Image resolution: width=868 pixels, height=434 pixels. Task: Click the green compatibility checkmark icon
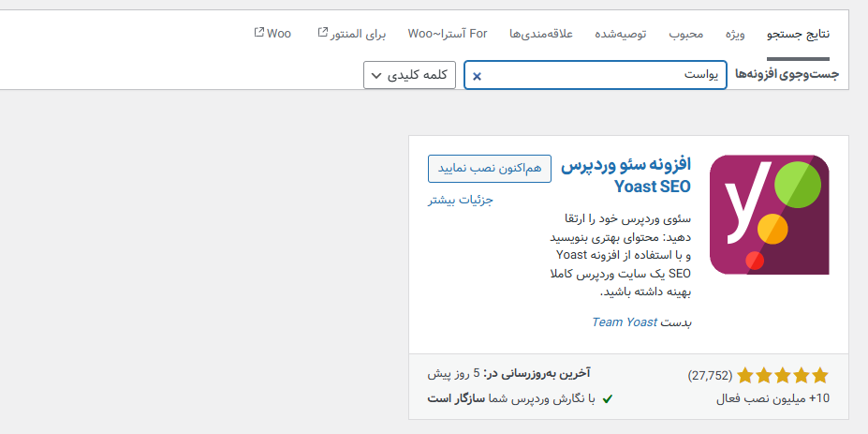[608, 399]
